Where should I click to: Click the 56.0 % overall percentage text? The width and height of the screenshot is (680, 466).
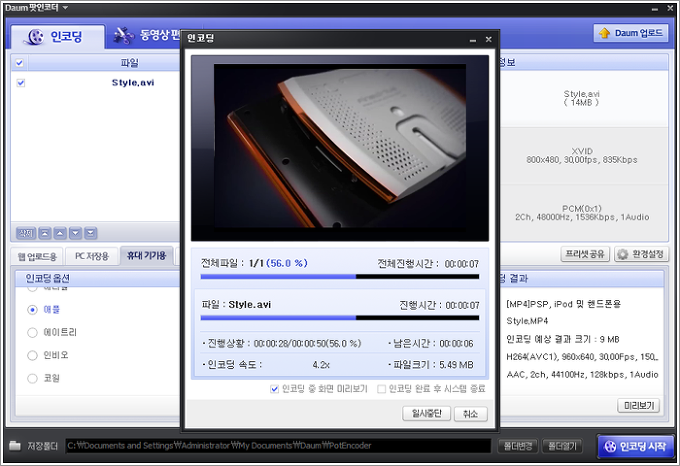point(287,263)
